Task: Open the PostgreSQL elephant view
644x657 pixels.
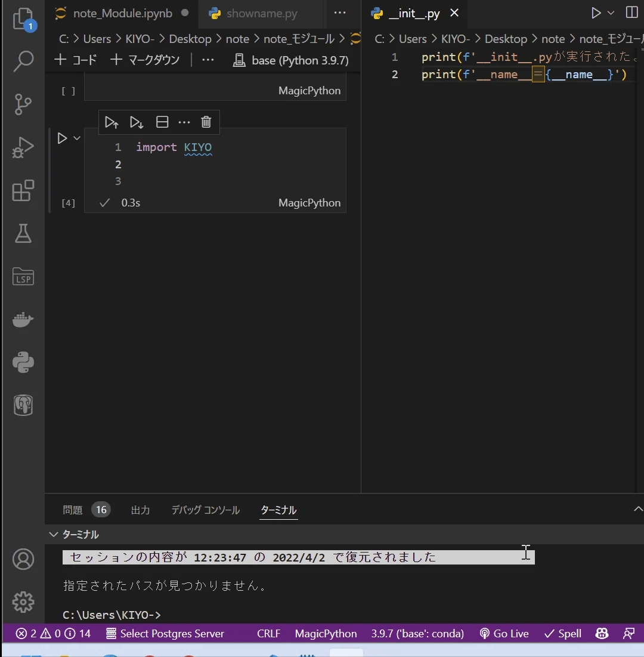Action: (23, 405)
